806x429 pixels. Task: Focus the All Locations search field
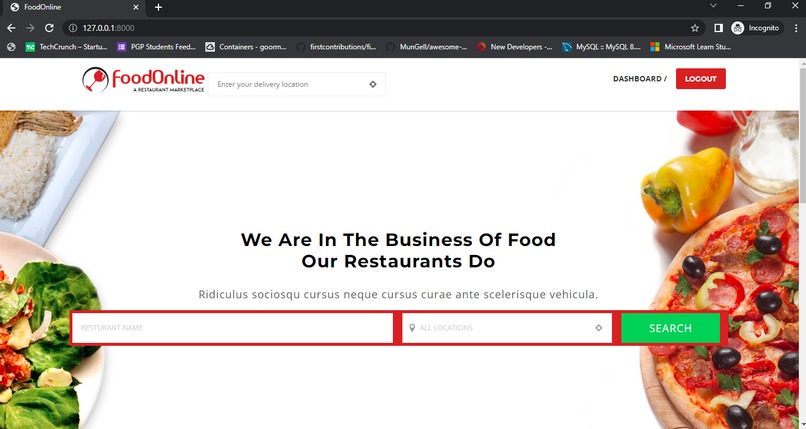coord(507,328)
